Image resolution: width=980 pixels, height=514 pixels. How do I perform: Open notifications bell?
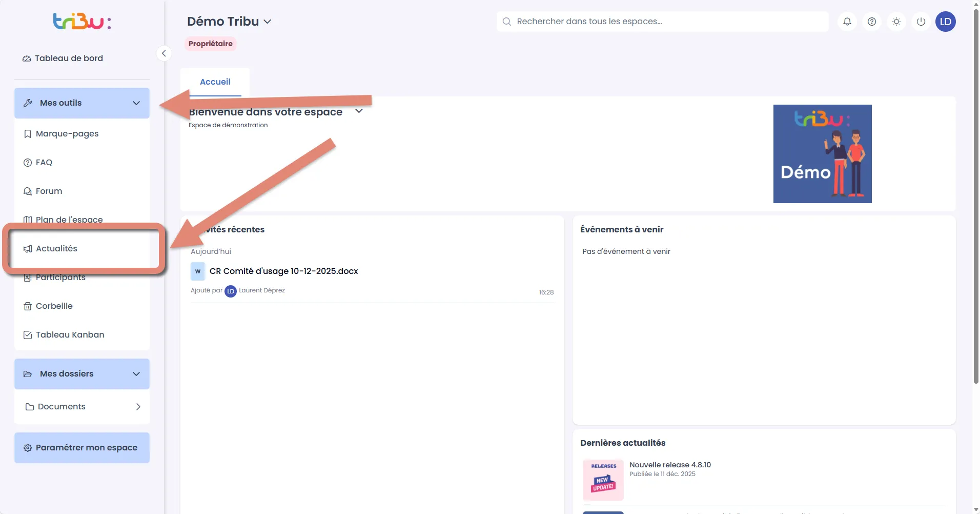(847, 22)
